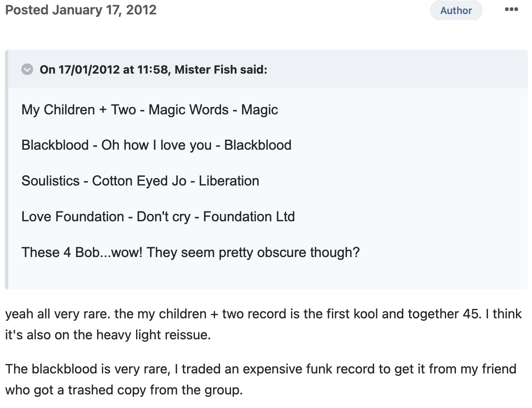Click 'Foundation Ltd' label name in quote
The image size is (532, 408).
click(x=249, y=217)
